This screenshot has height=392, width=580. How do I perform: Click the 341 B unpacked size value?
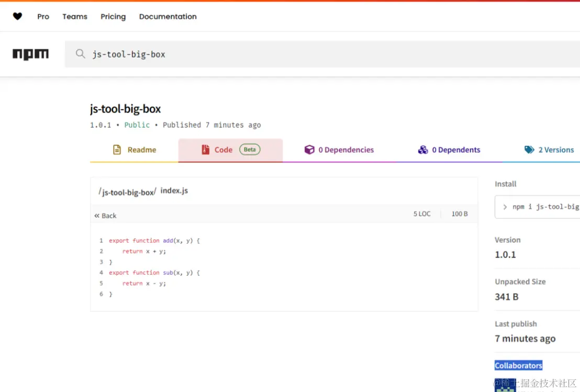[x=507, y=297]
